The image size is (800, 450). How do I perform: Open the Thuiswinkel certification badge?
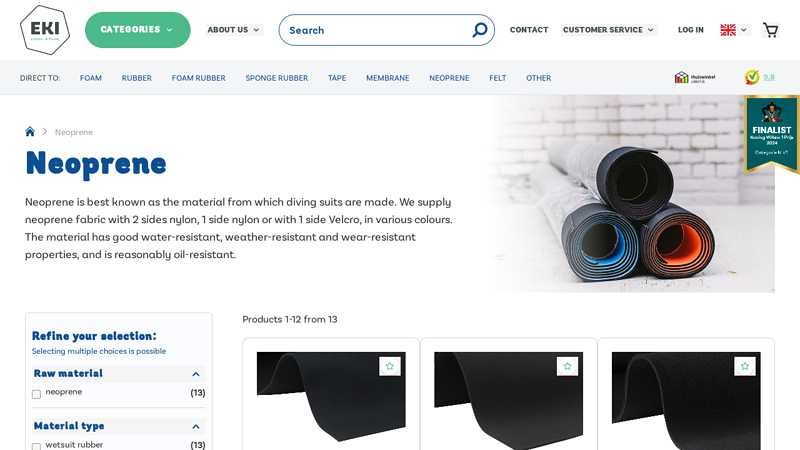coord(695,78)
